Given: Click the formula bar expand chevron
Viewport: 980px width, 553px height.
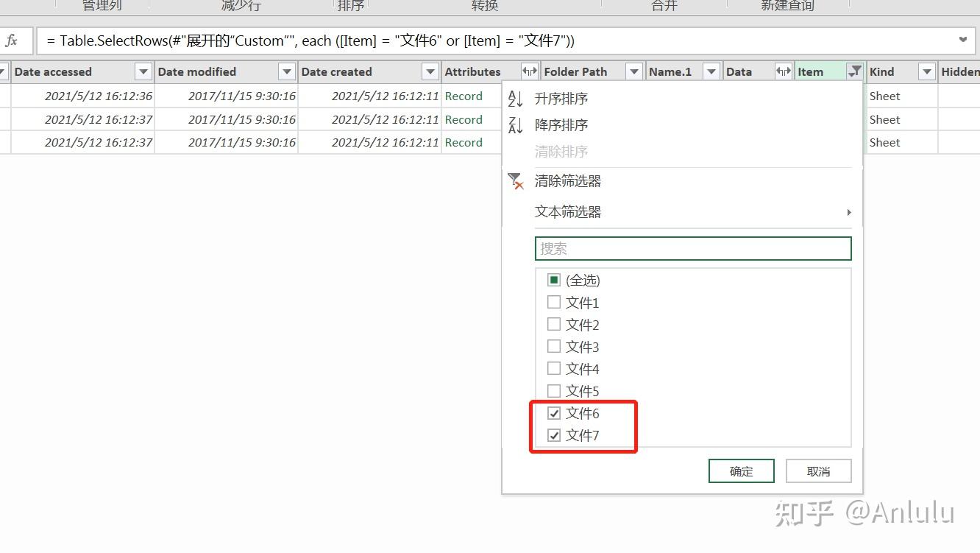Looking at the screenshot, I should [963, 40].
